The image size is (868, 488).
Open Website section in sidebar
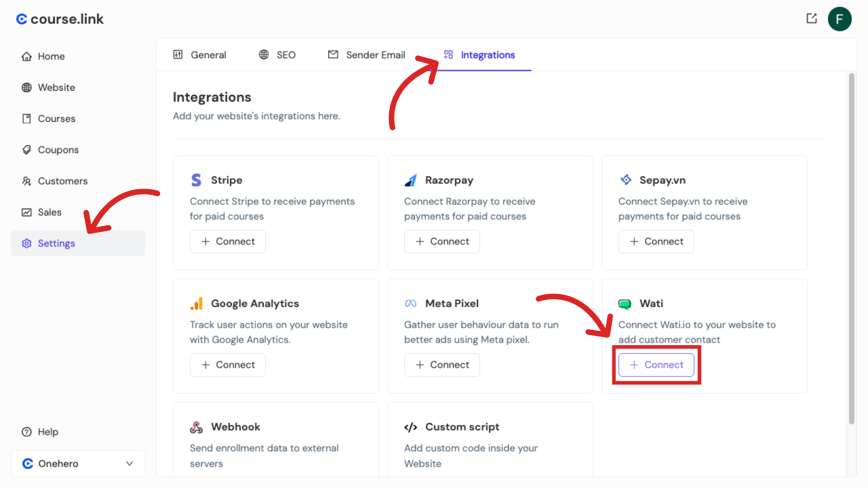pyautogui.click(x=56, y=87)
